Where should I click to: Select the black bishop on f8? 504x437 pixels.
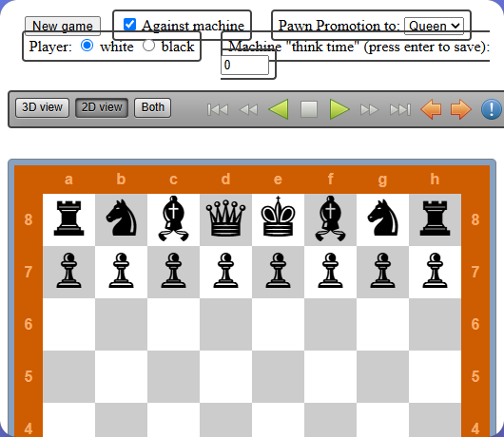pyautogui.click(x=330, y=219)
